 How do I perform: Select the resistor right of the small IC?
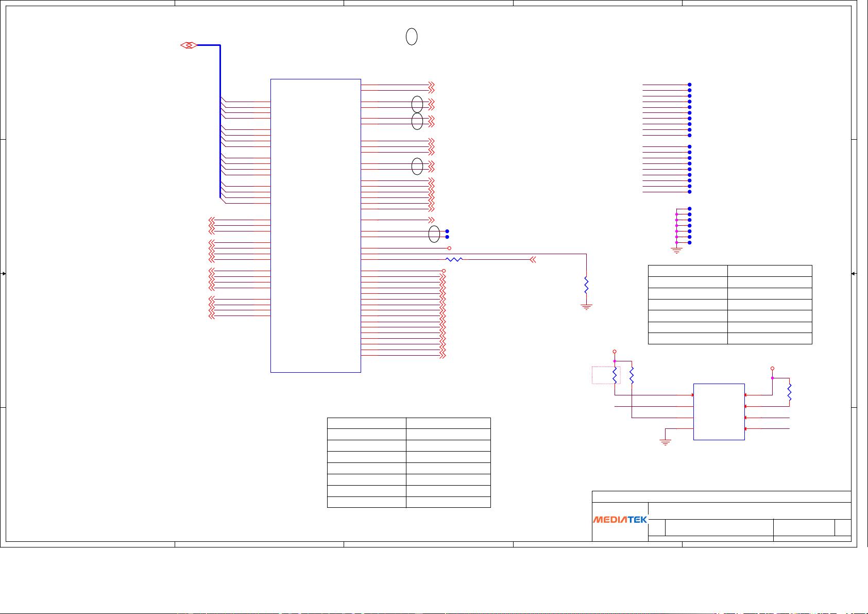click(x=789, y=393)
